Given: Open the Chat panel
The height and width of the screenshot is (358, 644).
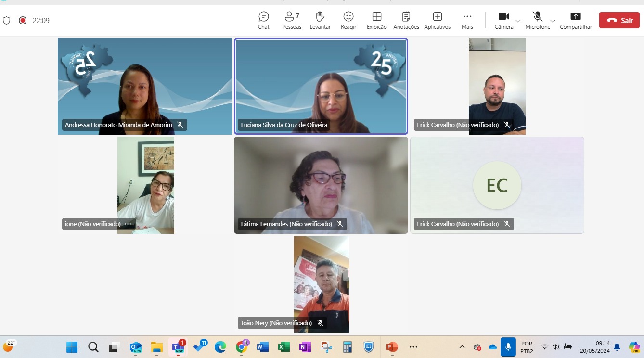Looking at the screenshot, I should pos(263,21).
